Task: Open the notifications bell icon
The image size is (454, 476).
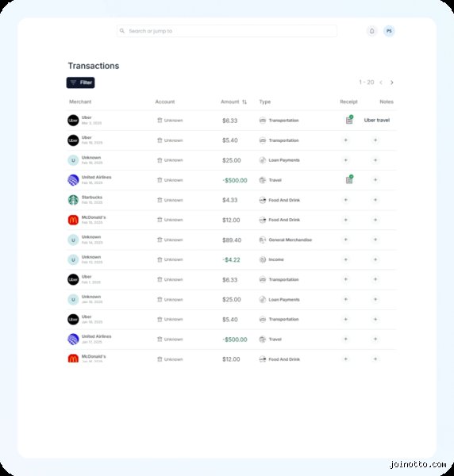Action: (371, 31)
